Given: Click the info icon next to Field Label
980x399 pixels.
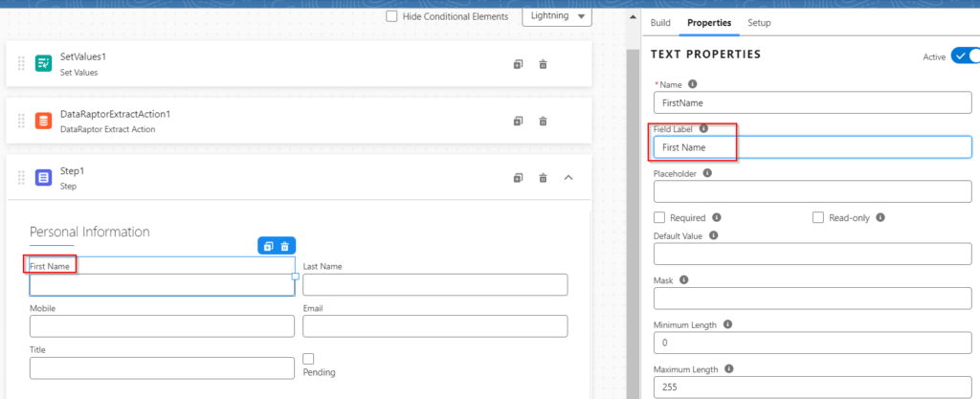Looking at the screenshot, I should pyautogui.click(x=703, y=128).
